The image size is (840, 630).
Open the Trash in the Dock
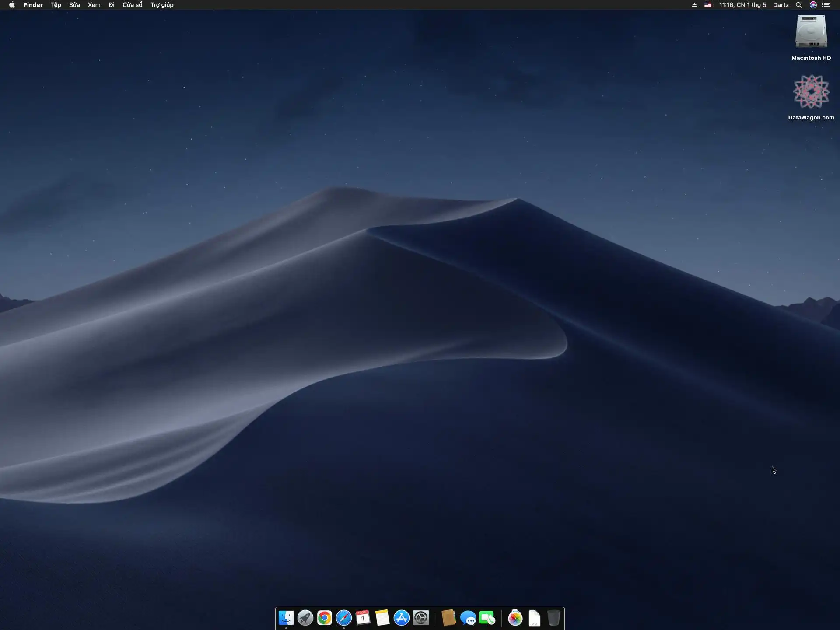tap(554, 618)
